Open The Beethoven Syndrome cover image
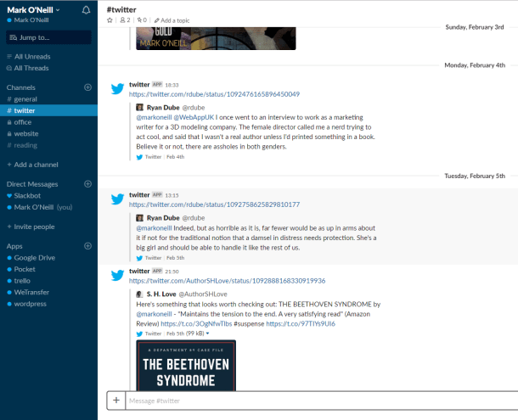This screenshot has width=518, height=420. pos(186,366)
